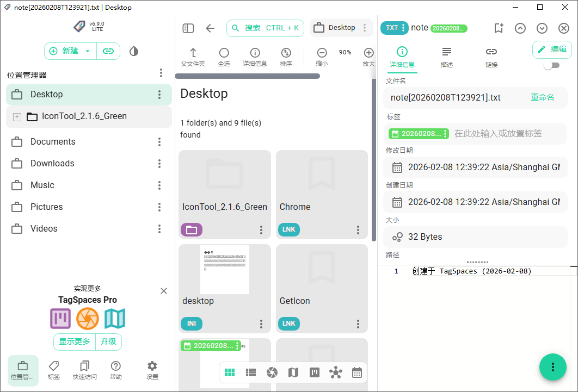The height and width of the screenshot is (392, 578).
Task: Click the zoom-out 缩小 control
Action: coord(322,57)
